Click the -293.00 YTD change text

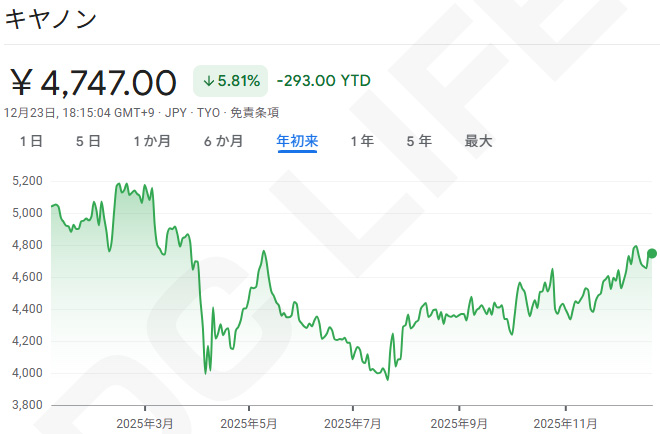click(x=323, y=81)
